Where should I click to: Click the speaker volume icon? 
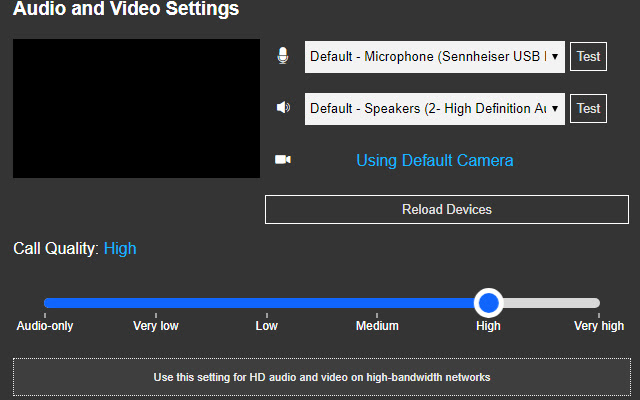coord(283,108)
